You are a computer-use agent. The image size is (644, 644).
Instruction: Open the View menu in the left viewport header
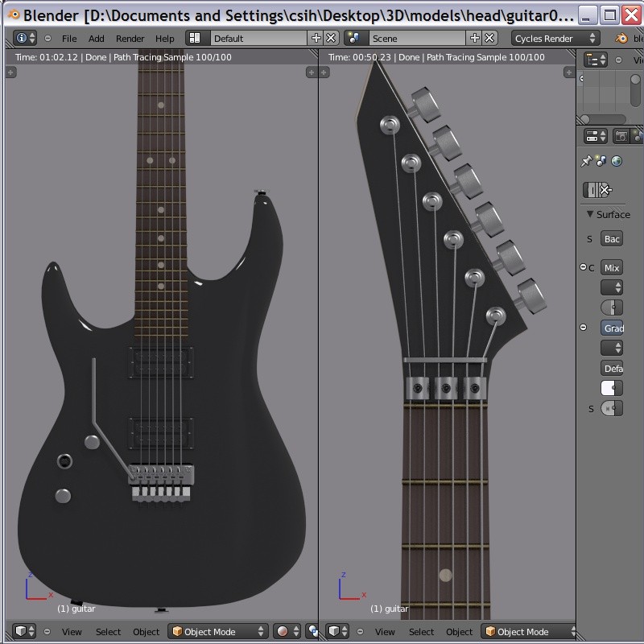point(71,631)
